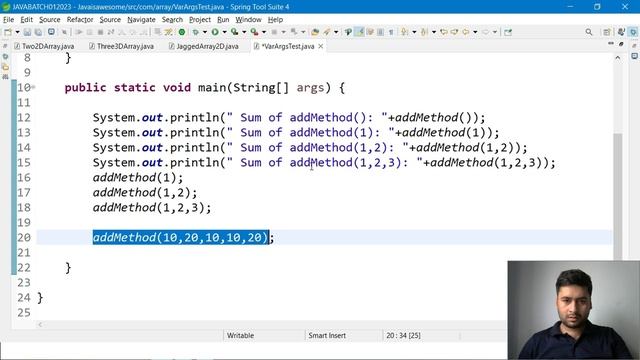Image resolution: width=640 pixels, height=360 pixels.
Task: Click Last Edit Location icon
Action: pos(444,32)
